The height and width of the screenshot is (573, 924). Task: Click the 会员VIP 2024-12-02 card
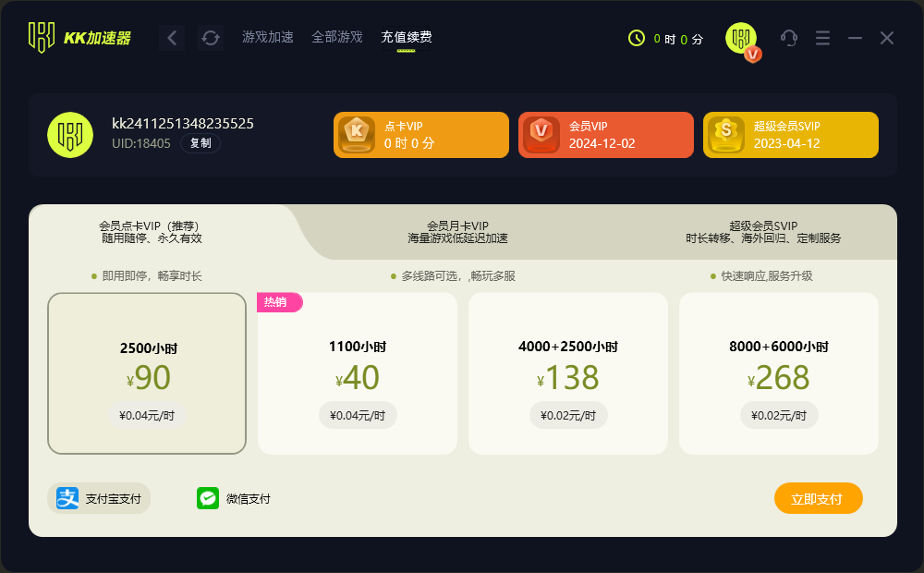pos(606,135)
